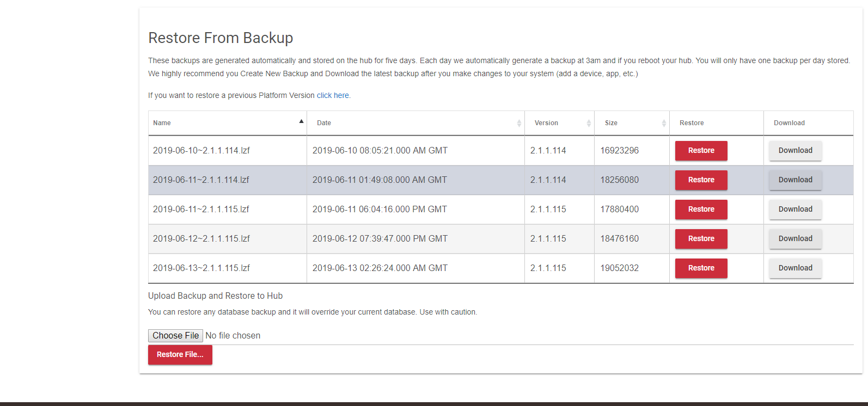Click size value 17880400
The height and width of the screenshot is (406, 868).
coord(620,210)
